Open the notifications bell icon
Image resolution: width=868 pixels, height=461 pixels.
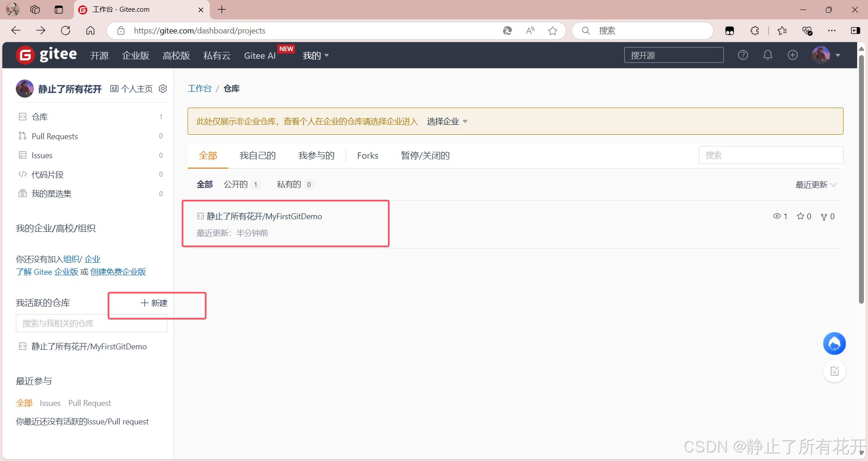(768, 55)
